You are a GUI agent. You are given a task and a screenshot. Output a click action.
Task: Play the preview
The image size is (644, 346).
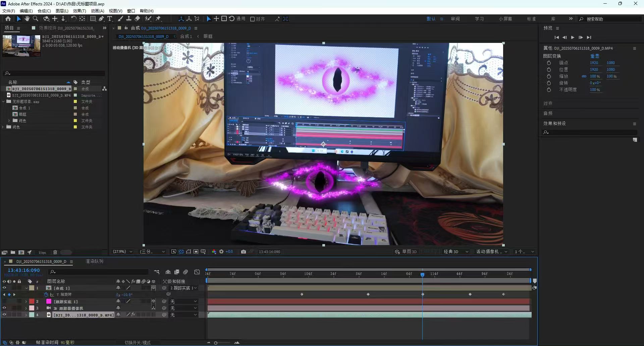pos(573,38)
